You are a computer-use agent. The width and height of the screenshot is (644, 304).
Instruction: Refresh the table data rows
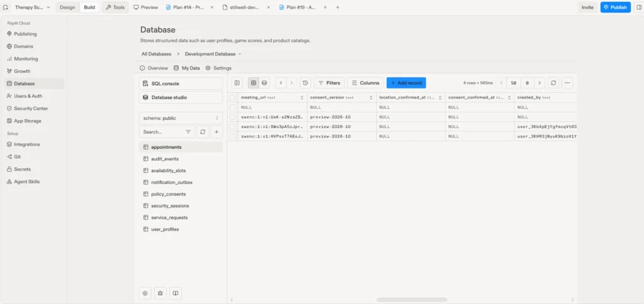coord(553,83)
